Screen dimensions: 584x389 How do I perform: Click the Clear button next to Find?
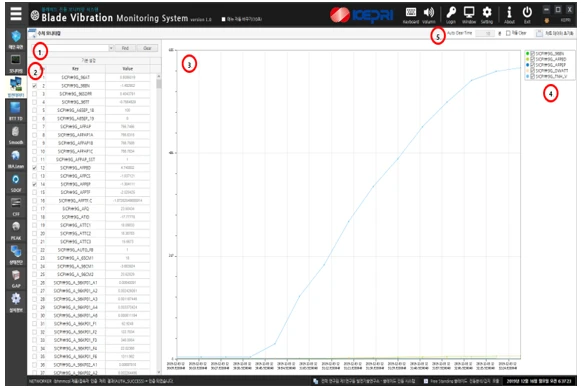147,48
